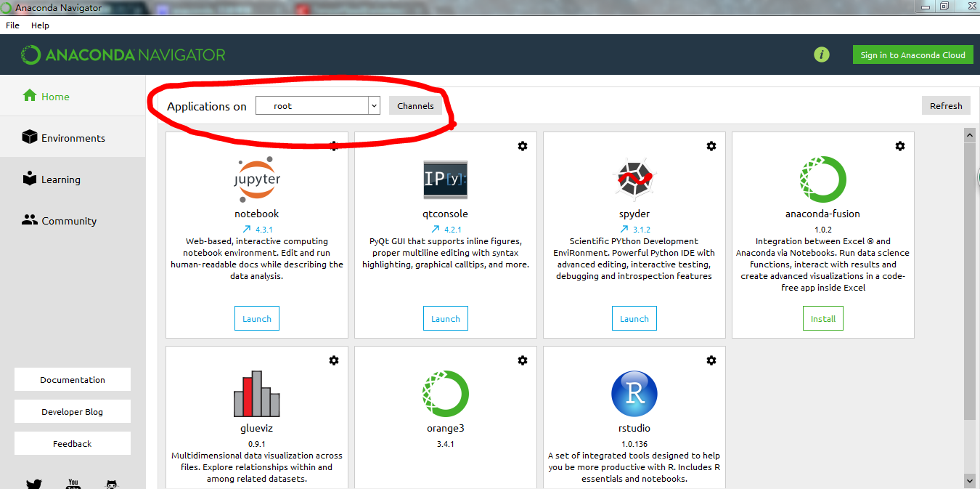The height and width of the screenshot is (489, 980).
Task: Open the File menu
Action: (x=12, y=25)
